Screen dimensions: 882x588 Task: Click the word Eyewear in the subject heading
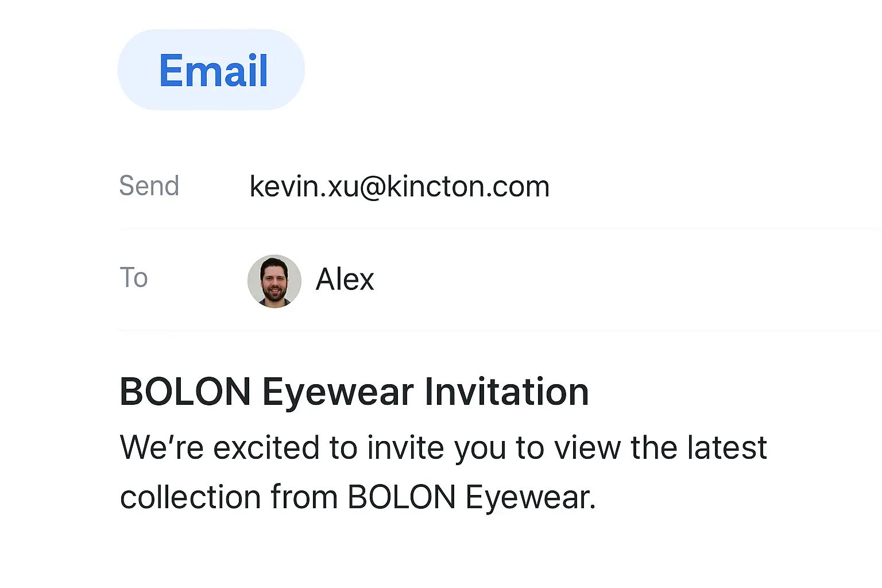[x=338, y=393]
